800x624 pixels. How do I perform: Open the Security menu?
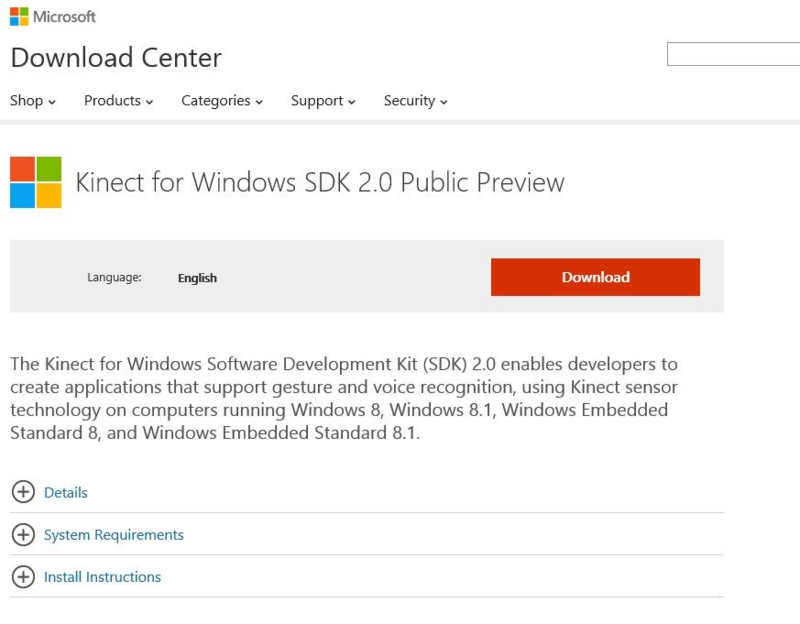coord(409,101)
